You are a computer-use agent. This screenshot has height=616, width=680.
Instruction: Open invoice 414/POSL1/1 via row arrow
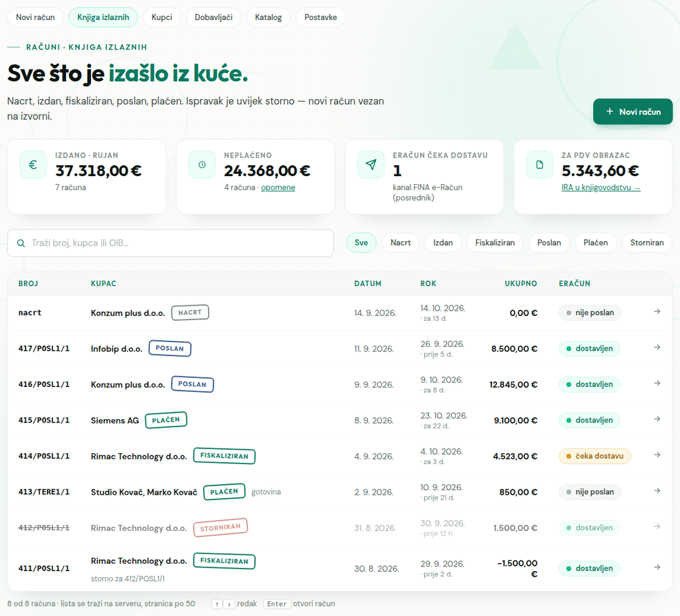(x=657, y=455)
